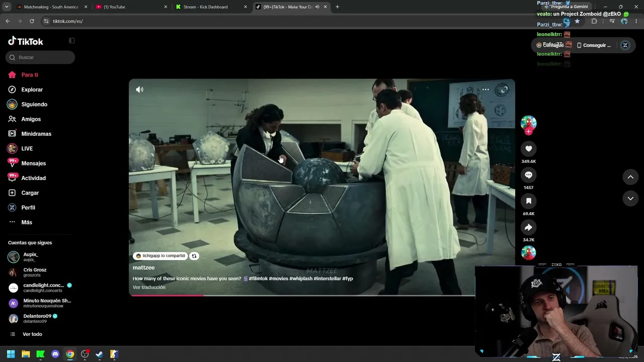
Task: Click the #filmtok hashtag
Action: coord(258,279)
